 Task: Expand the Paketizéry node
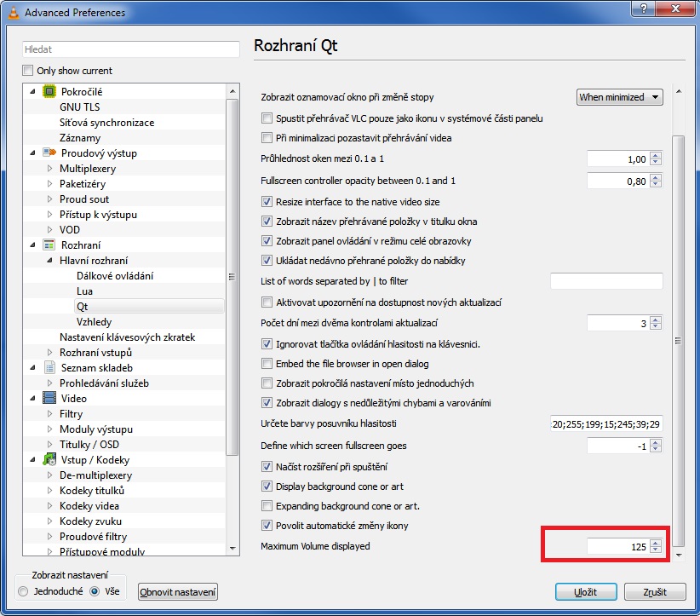49,183
